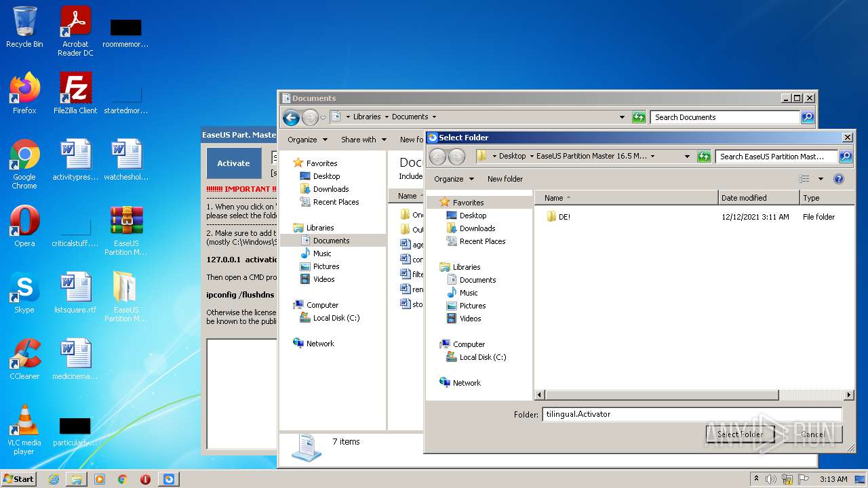The image size is (868, 488).
Task: Open Organize menu in Documents window
Action: tap(307, 140)
